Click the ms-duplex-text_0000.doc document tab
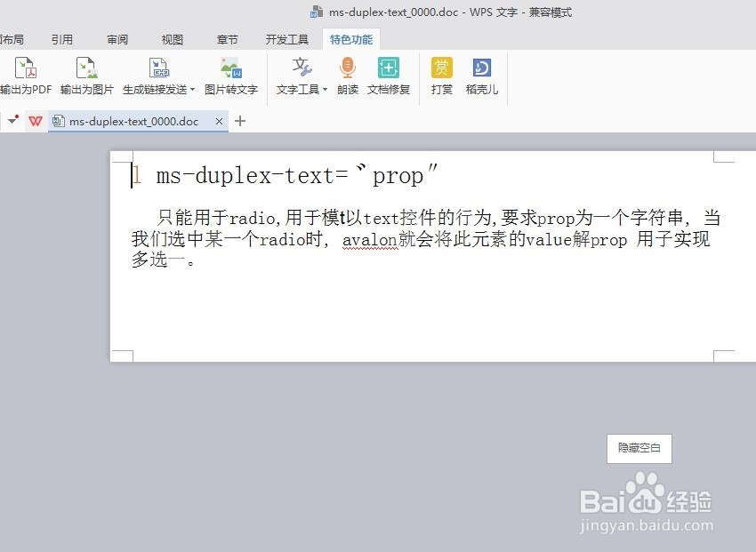 [133, 121]
